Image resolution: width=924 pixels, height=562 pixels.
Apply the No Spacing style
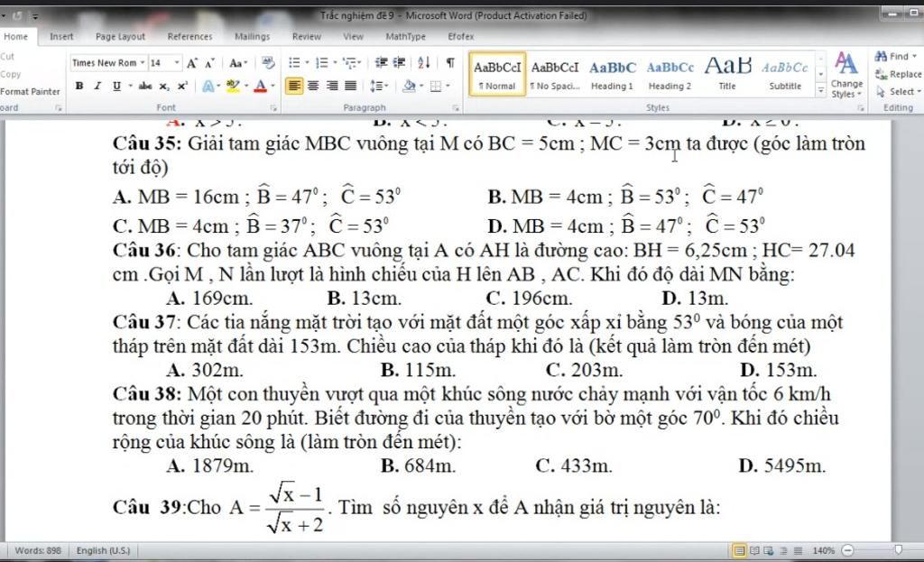coord(555,75)
